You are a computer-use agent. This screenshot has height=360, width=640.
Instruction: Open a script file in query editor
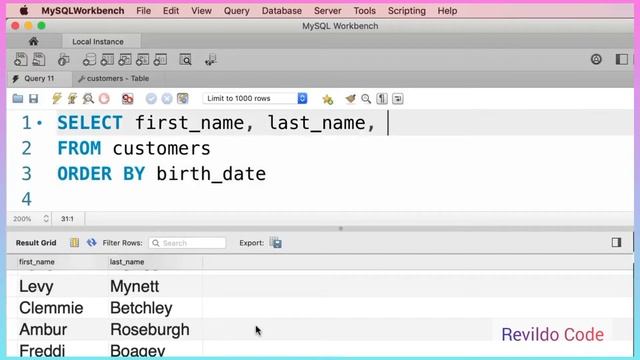[18, 98]
